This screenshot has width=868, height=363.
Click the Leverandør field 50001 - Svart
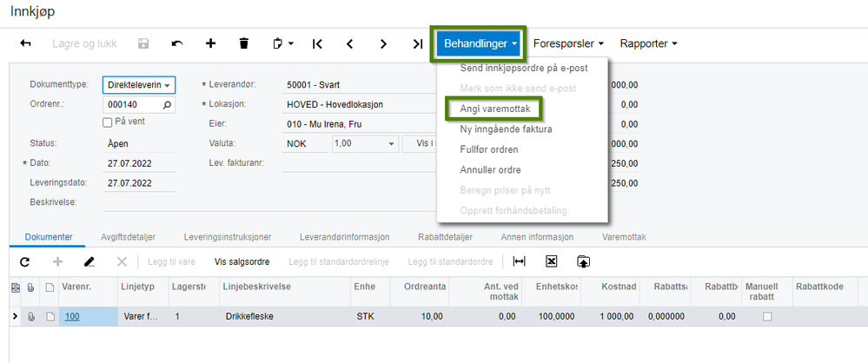point(360,85)
